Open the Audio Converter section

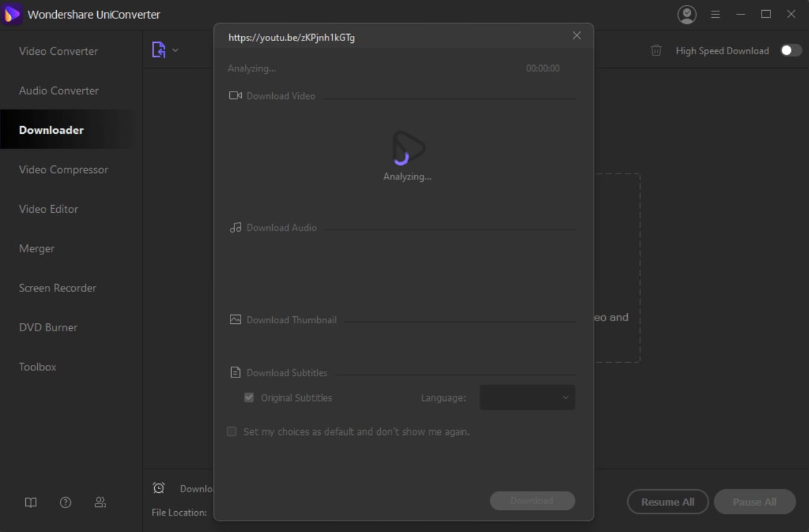pyautogui.click(x=59, y=91)
